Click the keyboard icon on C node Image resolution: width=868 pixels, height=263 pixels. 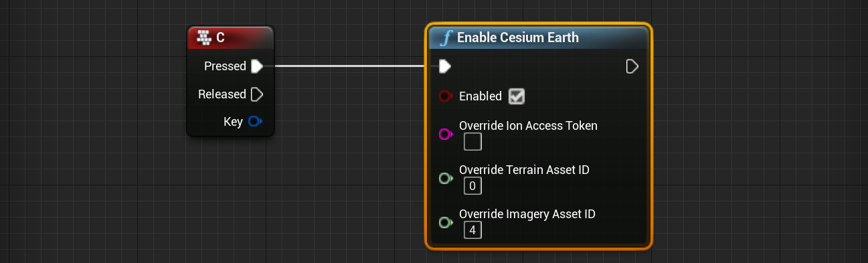tap(204, 37)
